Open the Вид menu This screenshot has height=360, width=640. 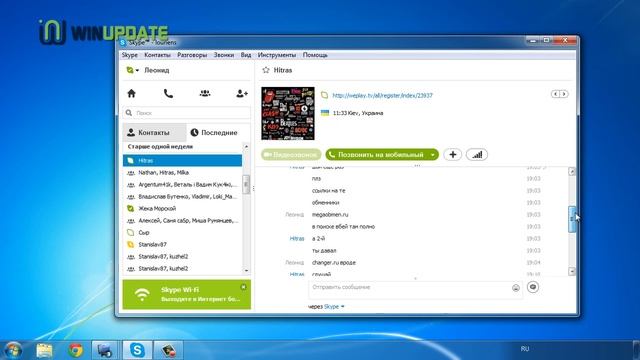(246, 55)
